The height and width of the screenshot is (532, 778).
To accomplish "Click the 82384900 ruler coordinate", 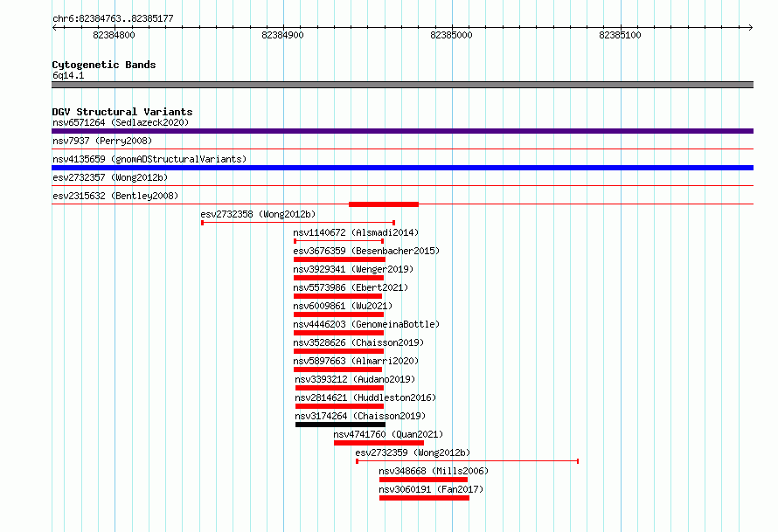I will [x=282, y=35].
